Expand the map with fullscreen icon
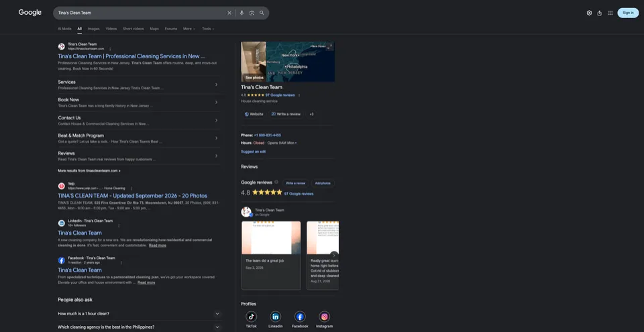 coord(330,46)
